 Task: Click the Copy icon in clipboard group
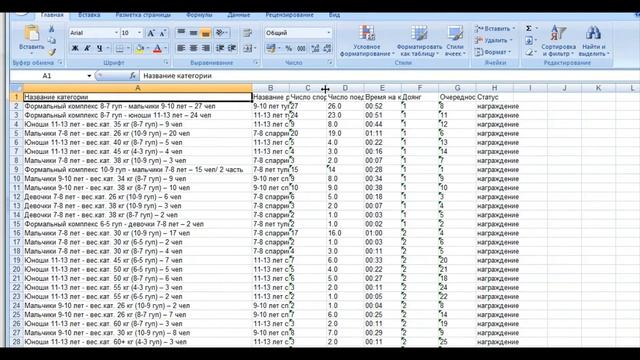point(51,40)
